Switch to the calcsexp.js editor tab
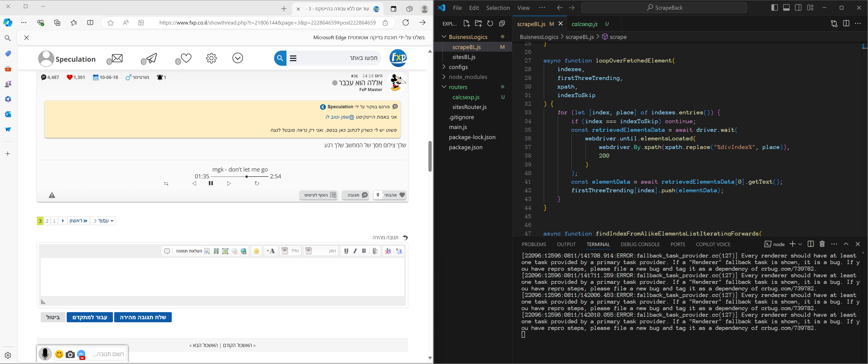The width and height of the screenshot is (868, 364). [x=584, y=24]
